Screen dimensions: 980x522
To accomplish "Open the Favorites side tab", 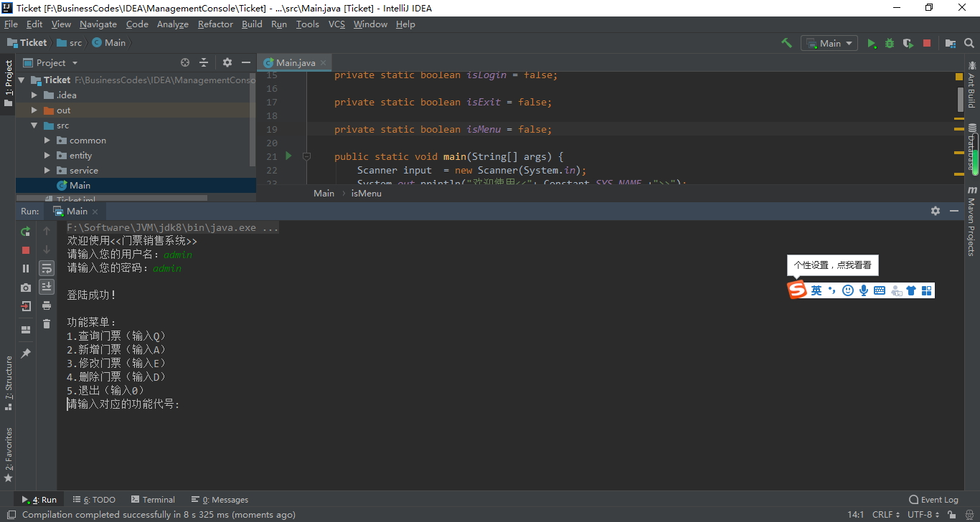I will (x=9, y=455).
